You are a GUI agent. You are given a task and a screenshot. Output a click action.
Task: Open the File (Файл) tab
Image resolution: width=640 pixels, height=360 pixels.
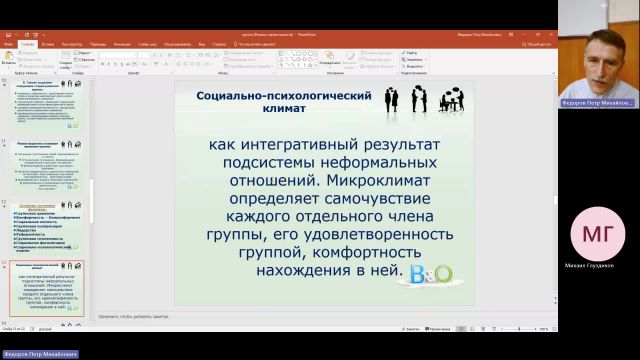tap(8, 44)
